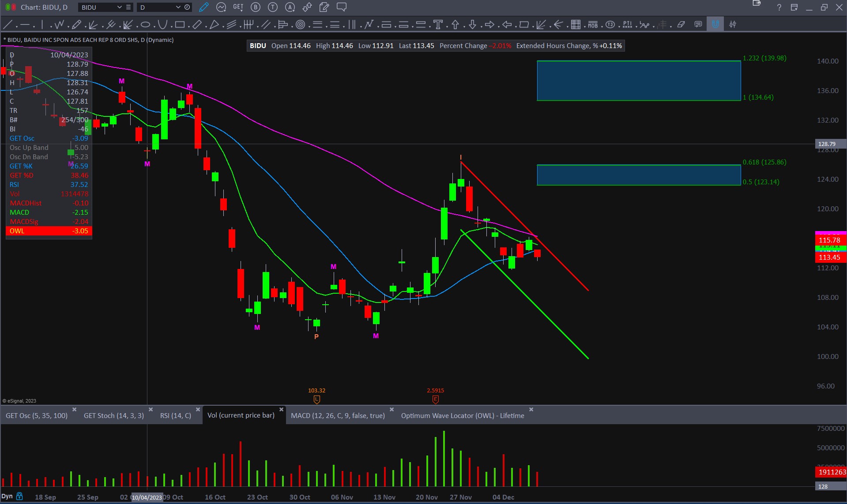Viewport: 847px width, 504px height.
Task: Toggle the magnet snap mode
Action: (715, 24)
